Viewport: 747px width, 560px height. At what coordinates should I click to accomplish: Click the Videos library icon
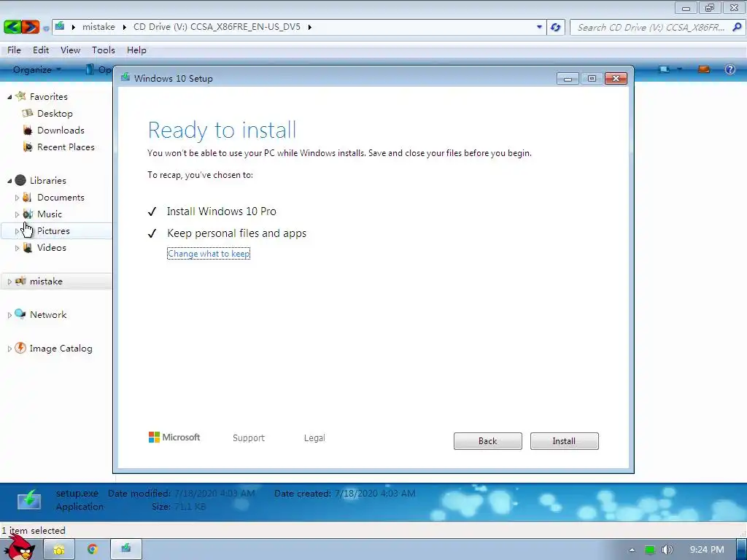[28, 248]
